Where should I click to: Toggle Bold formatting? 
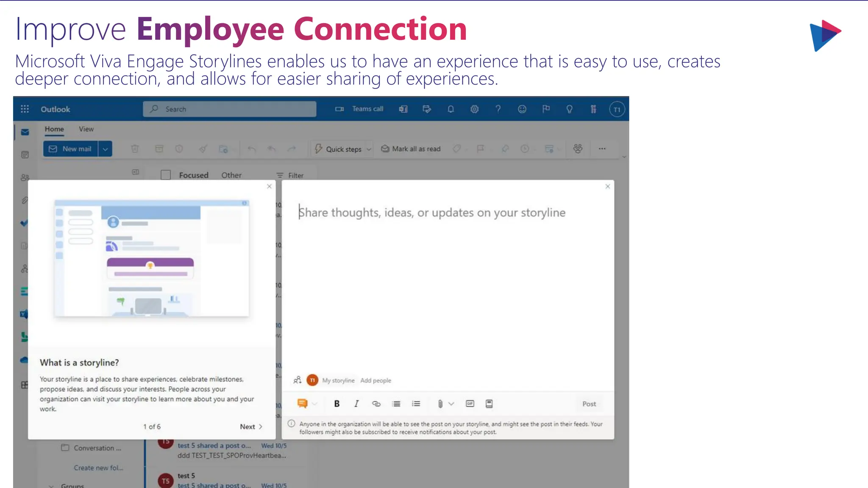337,404
